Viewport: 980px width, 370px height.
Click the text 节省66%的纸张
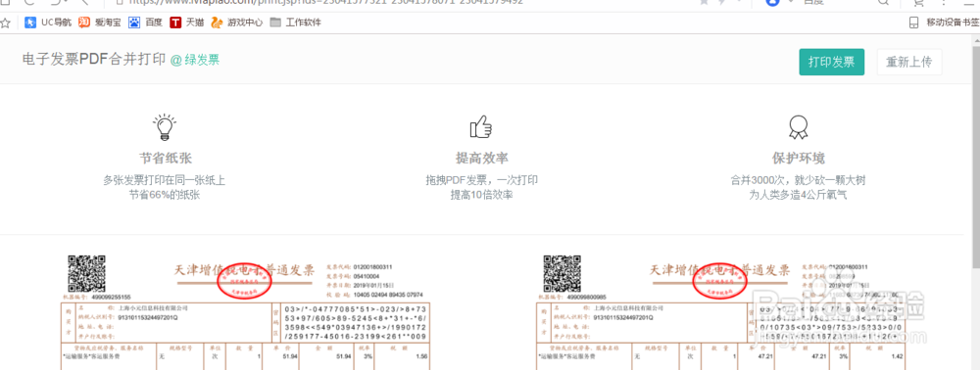coord(165,195)
